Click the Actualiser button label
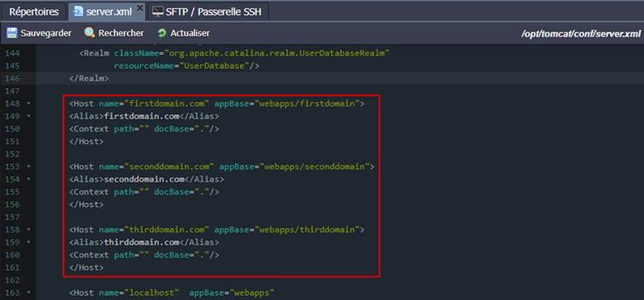The width and height of the screenshot is (644, 300). pyautogui.click(x=190, y=33)
